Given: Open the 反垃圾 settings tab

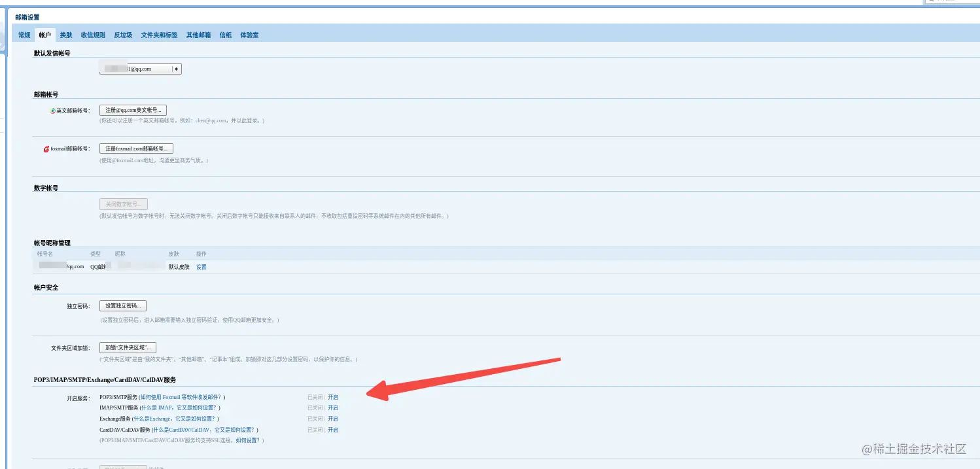Looking at the screenshot, I should [123, 35].
